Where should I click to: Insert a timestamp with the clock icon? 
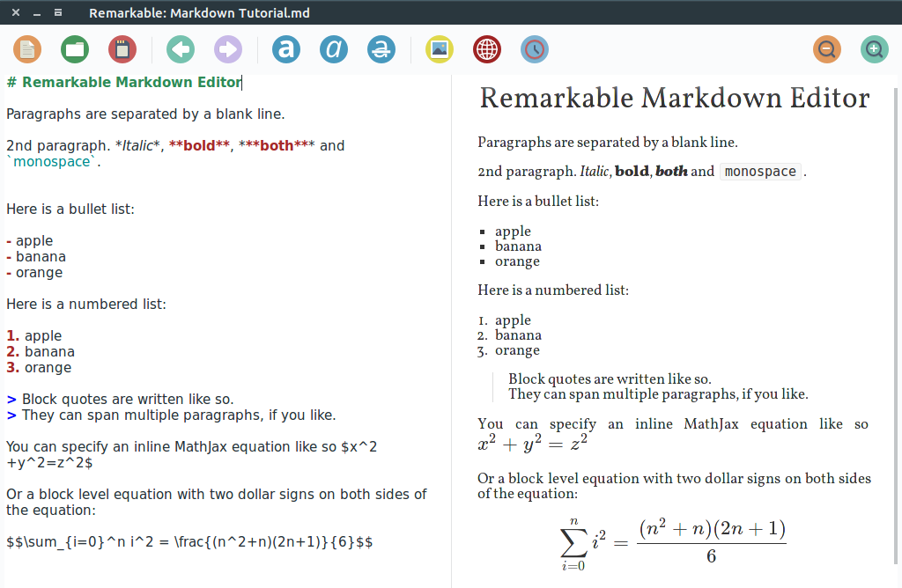534,49
